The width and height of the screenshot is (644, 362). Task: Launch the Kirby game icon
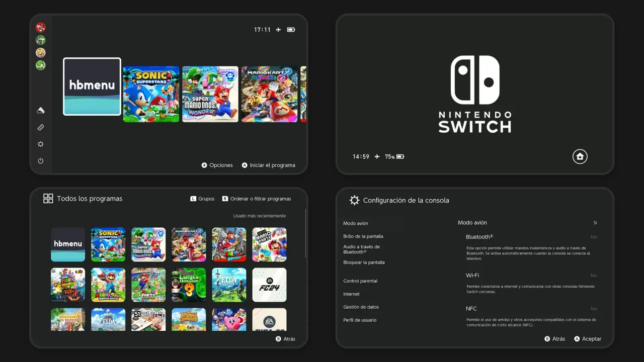point(229,319)
